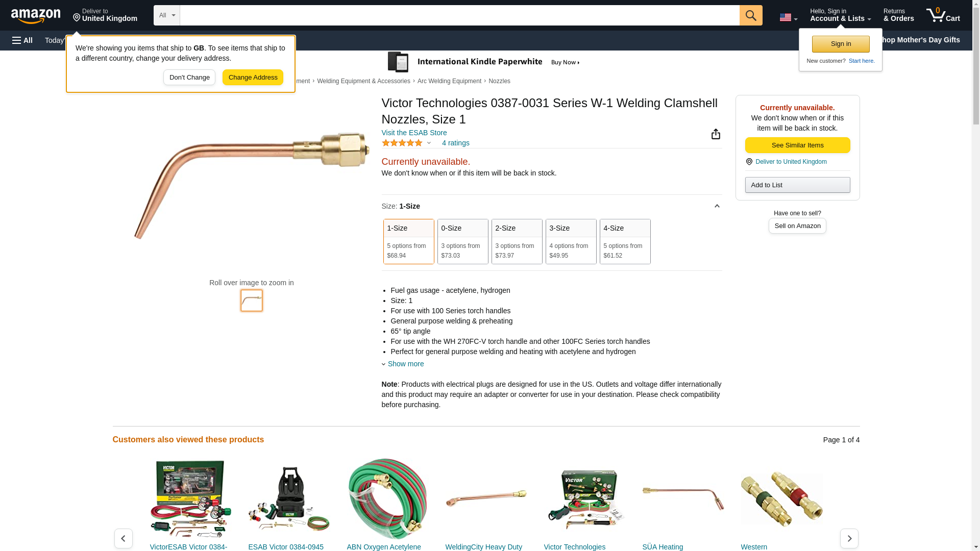Open the All search category dropdown
This screenshot has width=980, height=551.
click(x=167, y=15)
